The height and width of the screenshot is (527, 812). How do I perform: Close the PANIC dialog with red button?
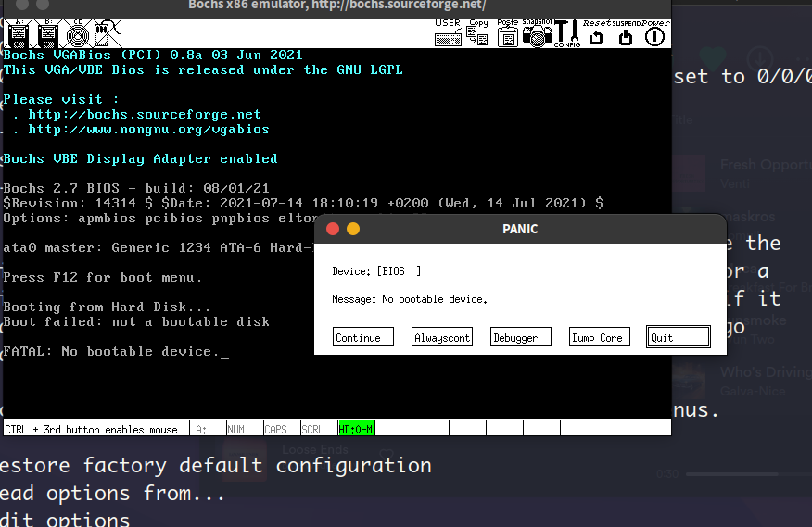click(x=333, y=229)
